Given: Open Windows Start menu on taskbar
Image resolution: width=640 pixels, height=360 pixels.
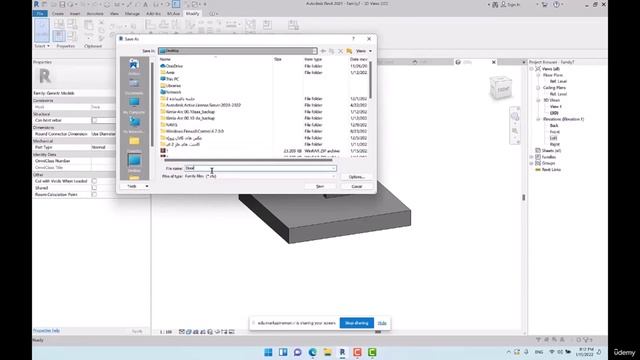Looking at the screenshot, I should coord(268,352).
